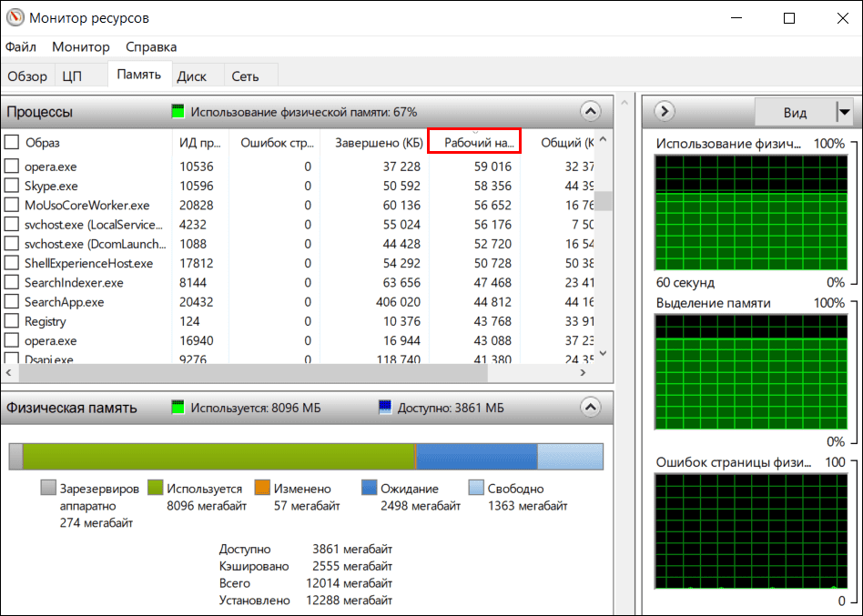This screenshot has height=616, width=863.
Task: Click the process list vertical scrollbar thumb
Action: click(x=603, y=201)
